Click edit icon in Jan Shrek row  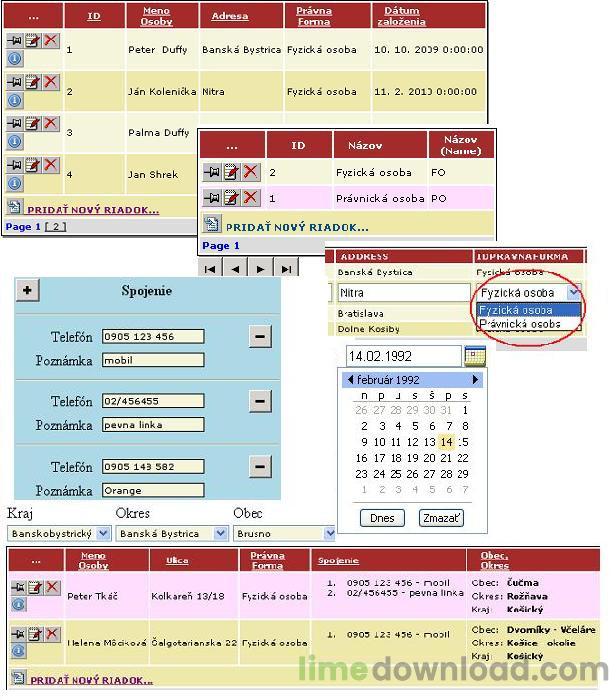tap(33, 165)
